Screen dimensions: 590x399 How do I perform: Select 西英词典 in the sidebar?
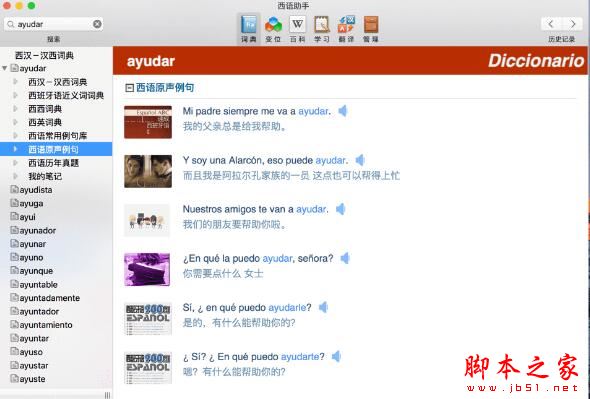coord(45,122)
